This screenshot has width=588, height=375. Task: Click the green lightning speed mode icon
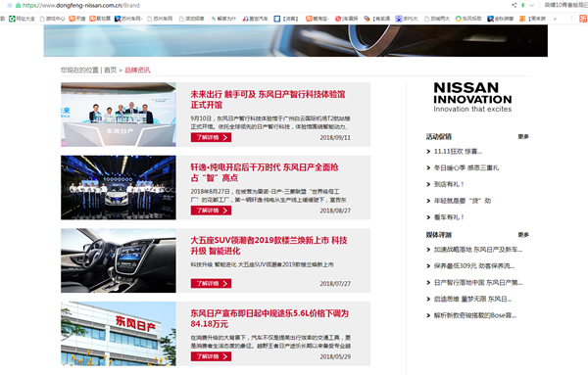[522, 5]
